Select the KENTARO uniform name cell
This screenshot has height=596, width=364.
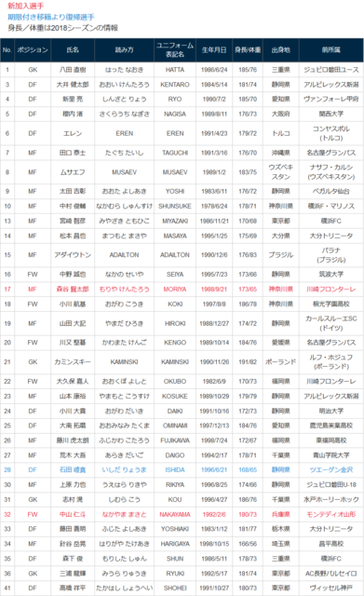tap(175, 85)
